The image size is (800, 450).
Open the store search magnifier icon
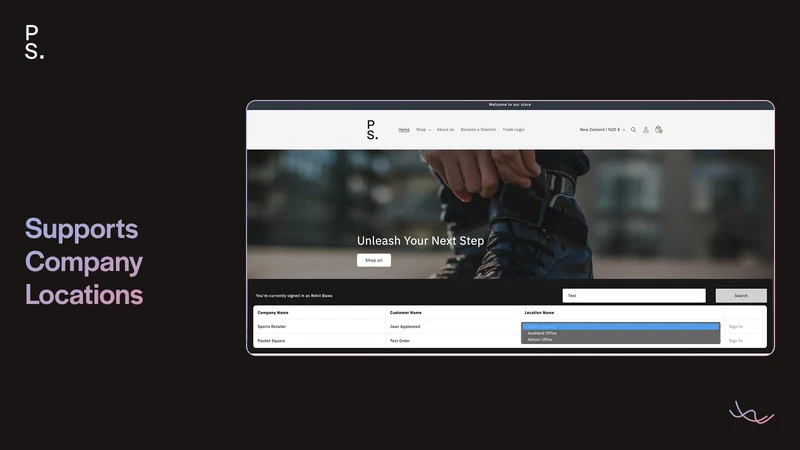coord(633,130)
